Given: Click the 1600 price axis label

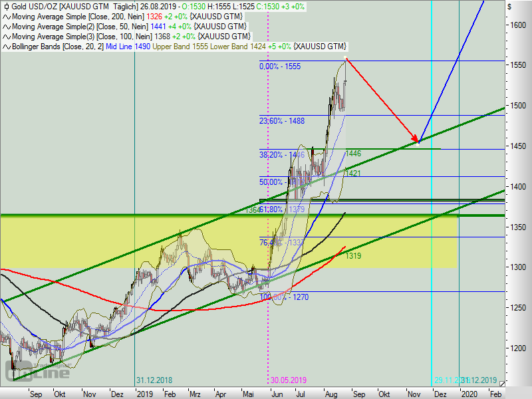Looking at the screenshot, I should pos(517,25).
